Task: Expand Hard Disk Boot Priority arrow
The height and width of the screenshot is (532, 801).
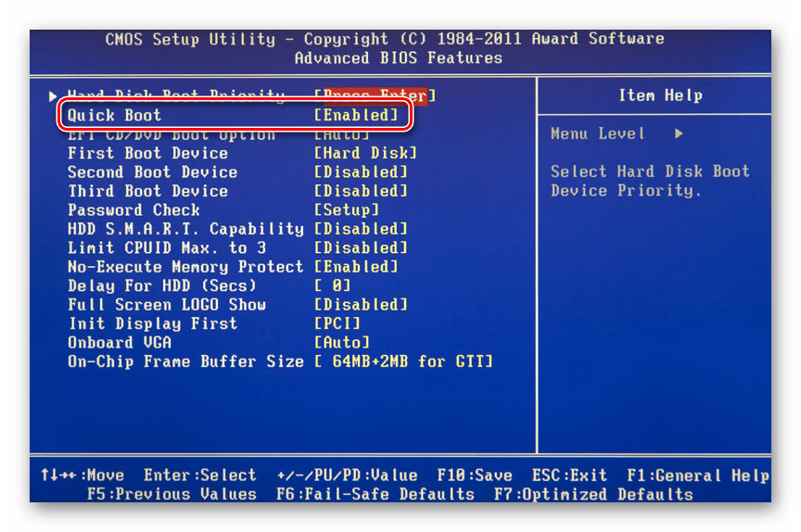Action: (x=53, y=95)
